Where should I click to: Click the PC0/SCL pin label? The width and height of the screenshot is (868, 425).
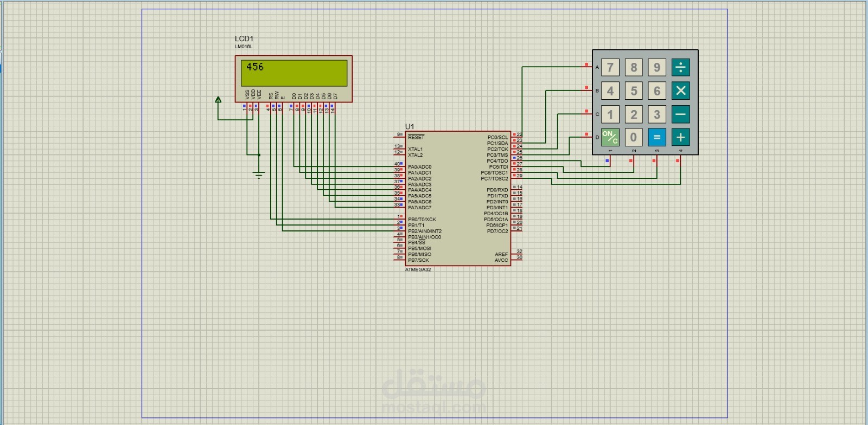tap(497, 138)
